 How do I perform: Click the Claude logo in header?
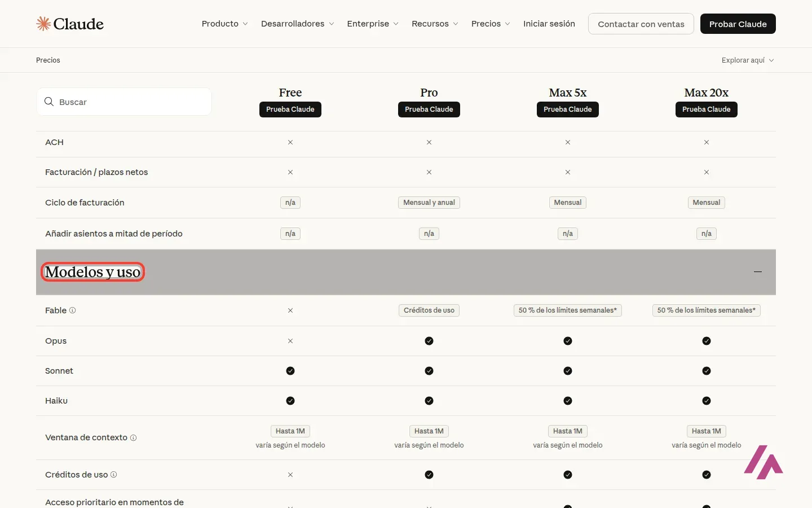click(70, 24)
